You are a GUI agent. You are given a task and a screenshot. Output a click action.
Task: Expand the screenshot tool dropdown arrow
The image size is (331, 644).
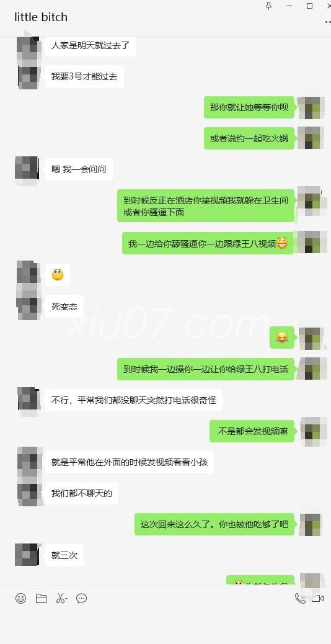[x=67, y=599]
